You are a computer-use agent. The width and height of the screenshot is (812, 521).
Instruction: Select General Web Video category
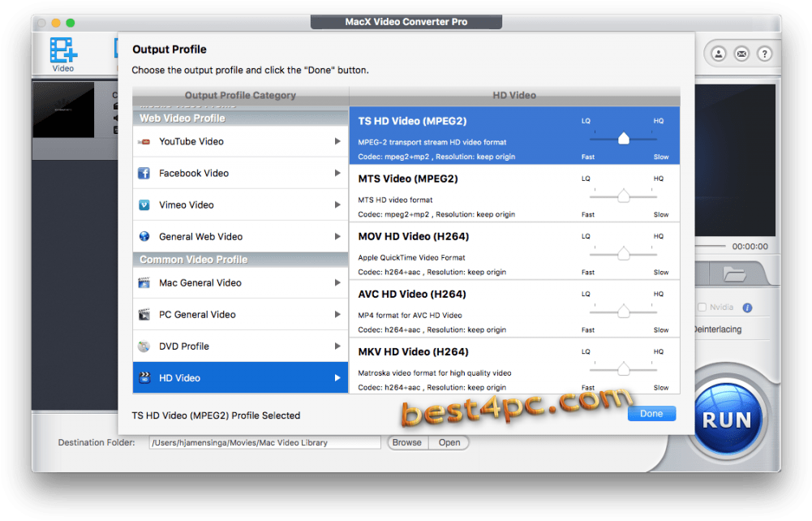tap(240, 237)
